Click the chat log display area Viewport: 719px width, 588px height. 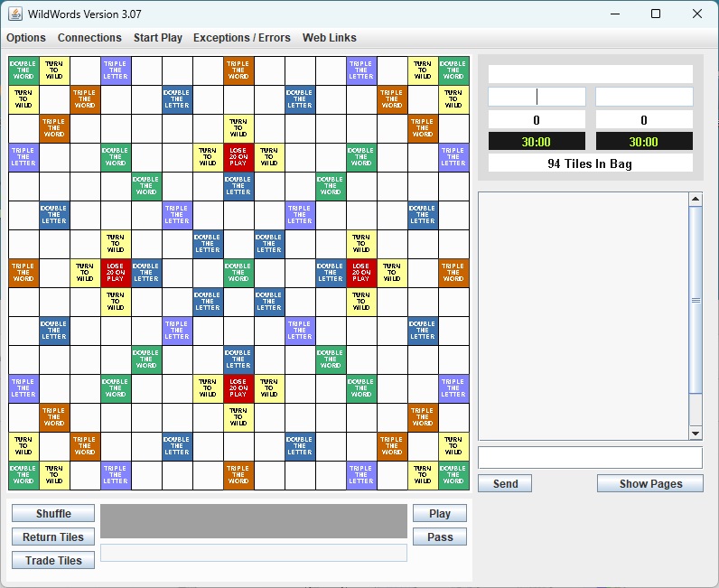pyautogui.click(x=584, y=316)
